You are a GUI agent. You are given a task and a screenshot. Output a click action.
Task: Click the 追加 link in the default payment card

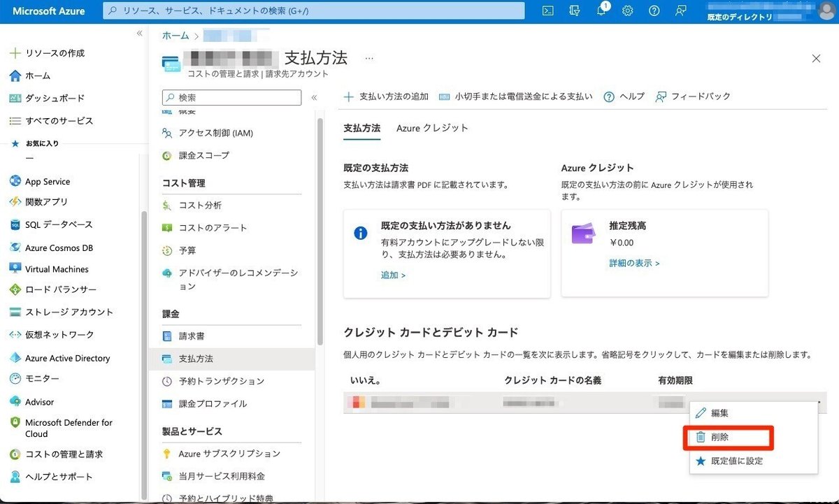(x=394, y=275)
